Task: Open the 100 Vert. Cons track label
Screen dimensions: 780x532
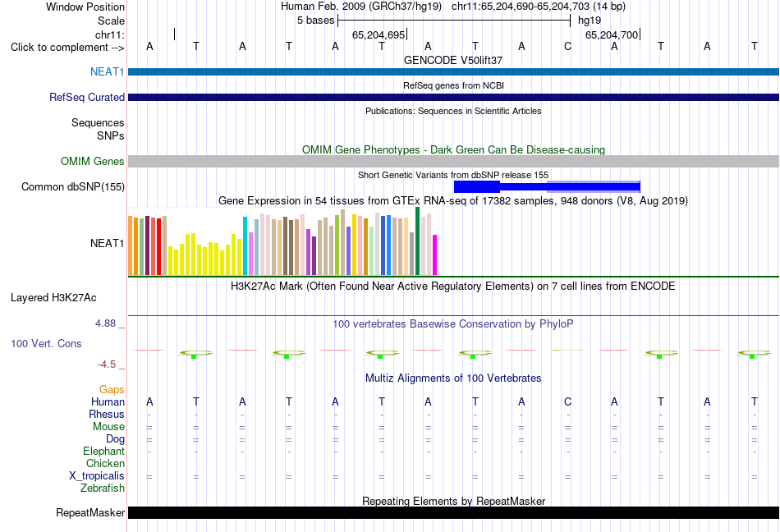Action: pyautogui.click(x=46, y=343)
